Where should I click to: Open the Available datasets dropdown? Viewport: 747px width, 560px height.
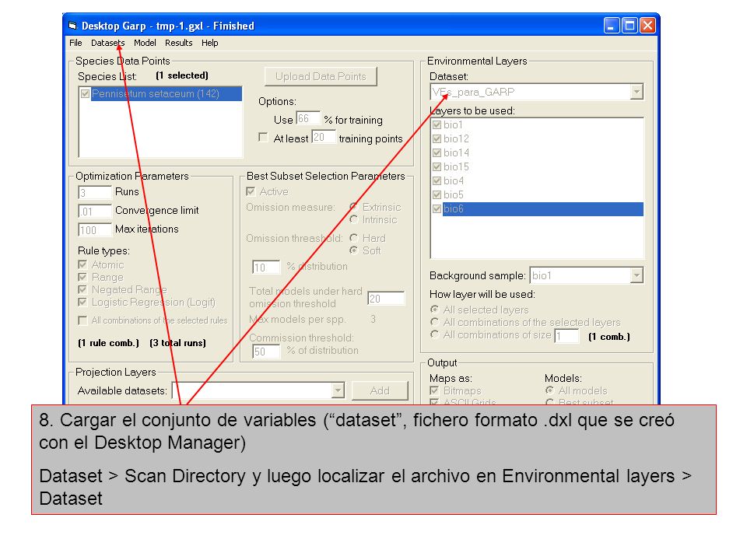(338, 390)
